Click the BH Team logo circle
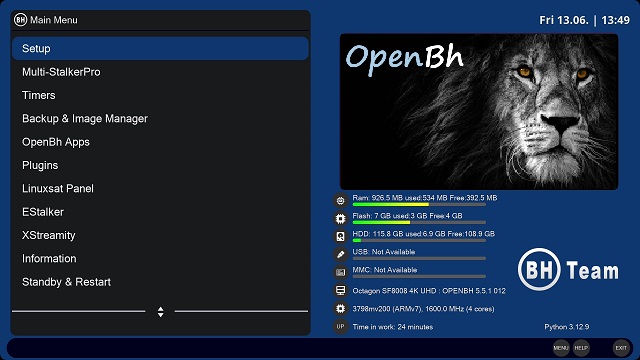The height and width of the screenshot is (360, 640). 539,269
